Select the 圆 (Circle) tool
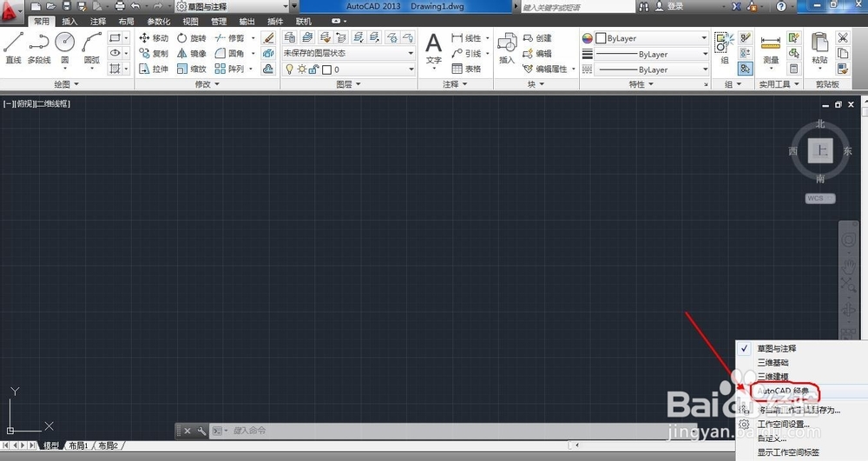Screen dimensions: 868x461 tap(65, 48)
